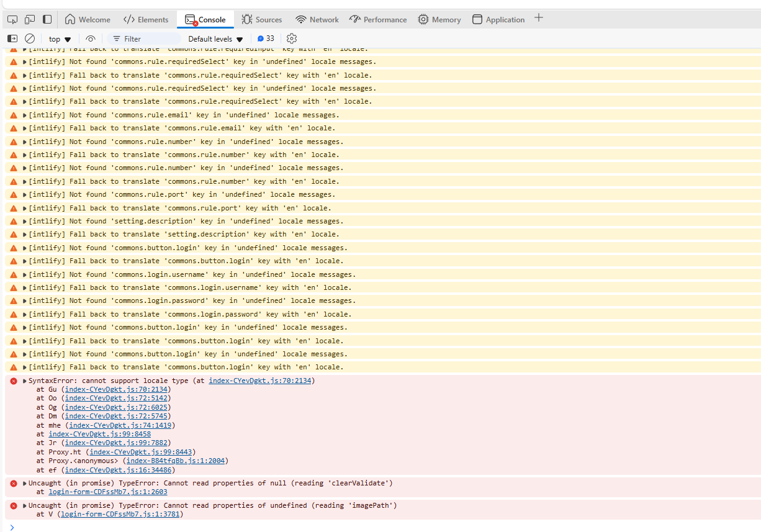Switch to the Application tab
Image resolution: width=761 pixels, height=532 pixels.
pos(498,19)
